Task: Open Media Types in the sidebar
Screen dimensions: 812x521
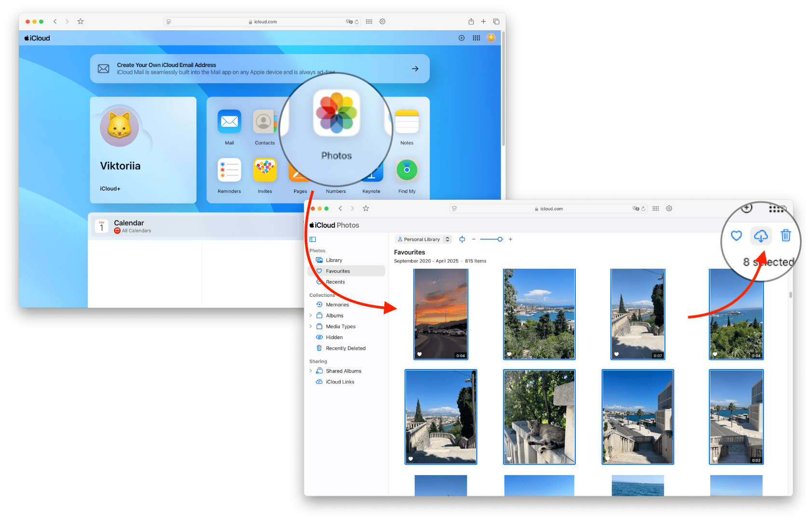Action: pyautogui.click(x=346, y=327)
